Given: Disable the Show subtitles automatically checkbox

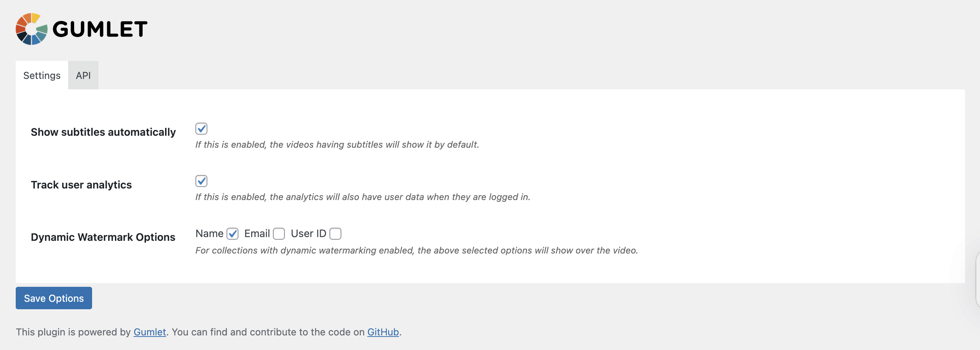Looking at the screenshot, I should tap(201, 129).
